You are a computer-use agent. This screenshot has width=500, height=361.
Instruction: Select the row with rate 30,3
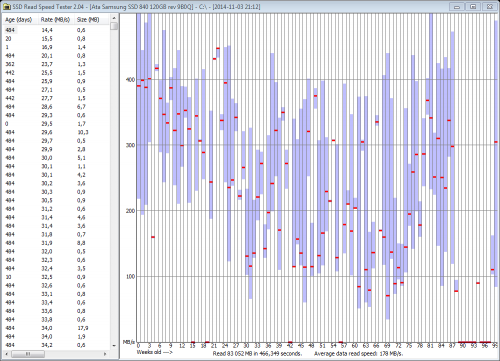coord(56,192)
